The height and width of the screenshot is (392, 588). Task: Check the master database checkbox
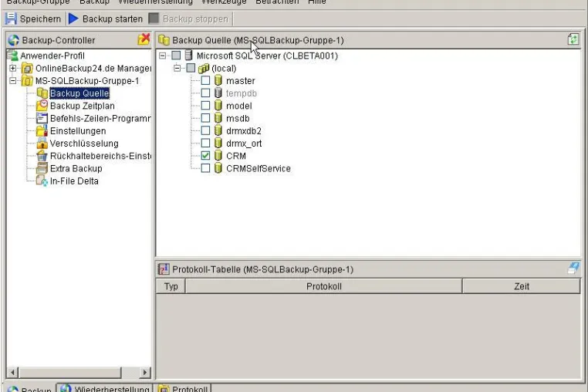205,80
